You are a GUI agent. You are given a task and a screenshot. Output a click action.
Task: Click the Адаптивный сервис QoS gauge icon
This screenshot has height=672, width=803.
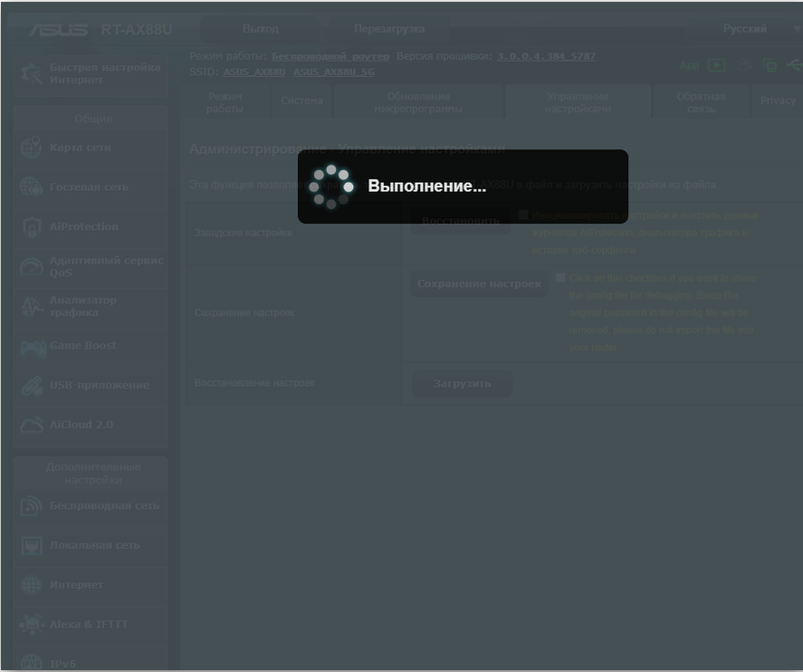32,267
